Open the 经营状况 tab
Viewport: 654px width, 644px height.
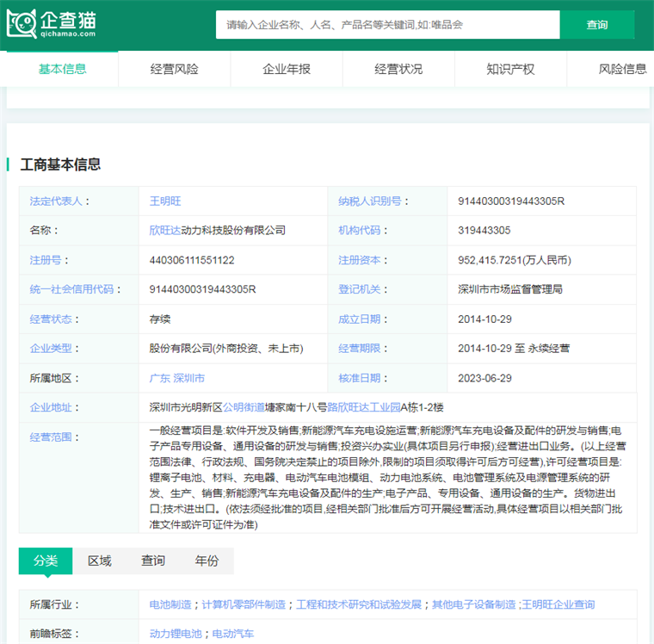[398, 69]
